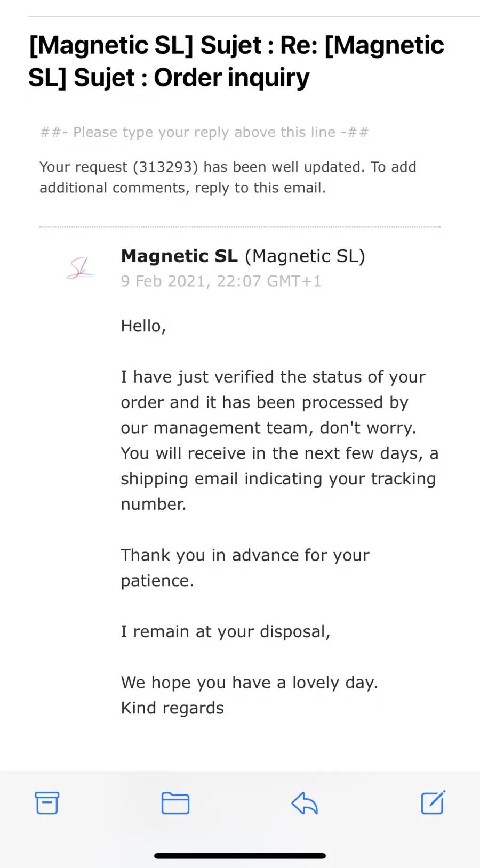The height and width of the screenshot is (868, 480).
Task: Open the move to folder icon
Action: pos(175,803)
